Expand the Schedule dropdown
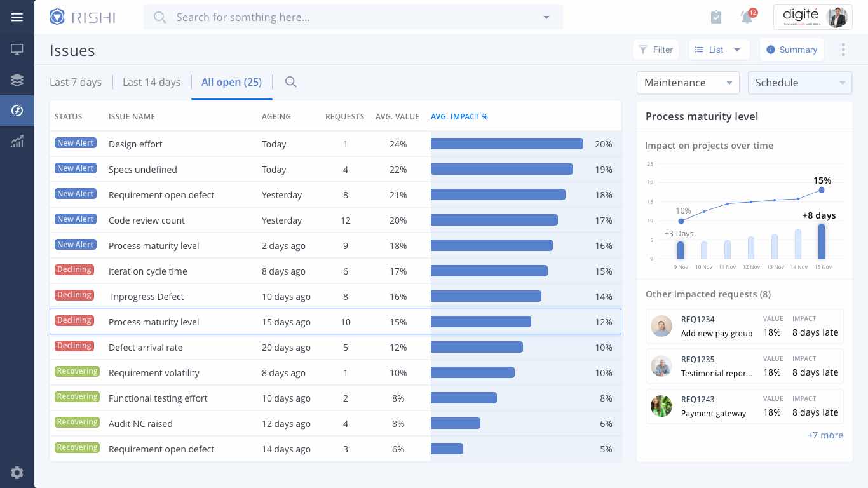 [800, 83]
